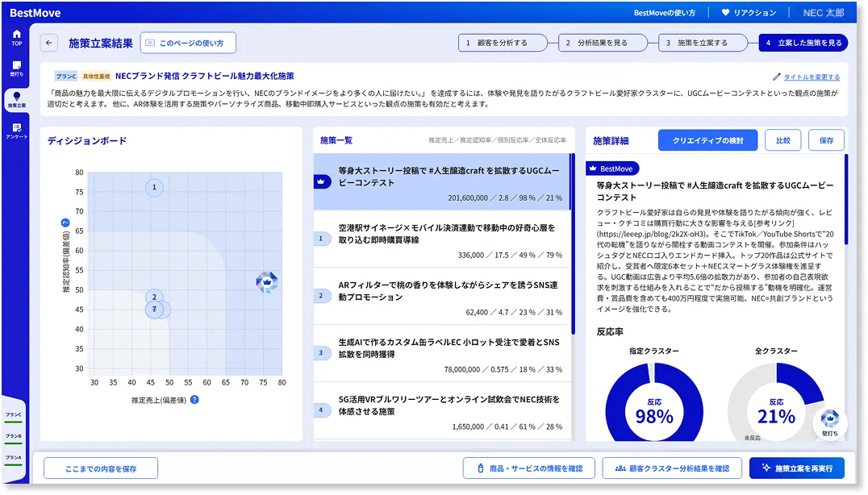This screenshot has width=868, height=495.
Task: Select ARフィルターで桃の香り item
Action: 442,297
